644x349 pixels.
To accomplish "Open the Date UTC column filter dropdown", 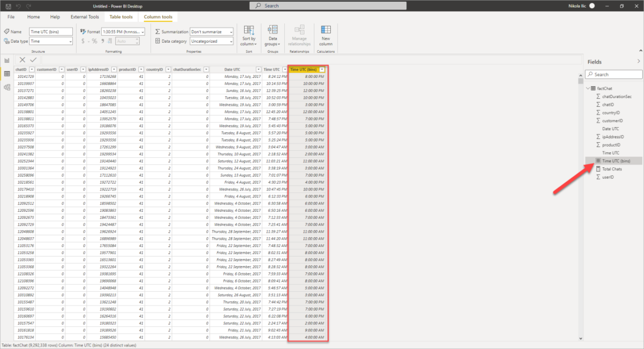I will click(x=258, y=69).
